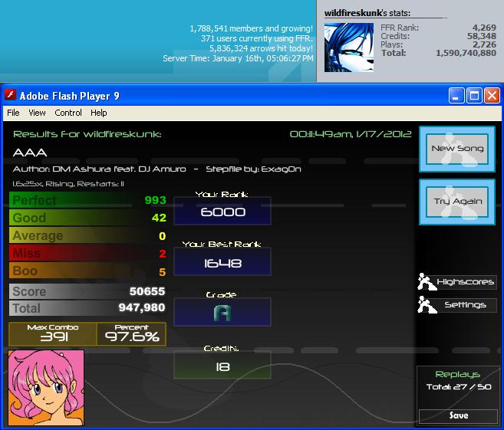Click the Settings dancer icon
Screen dimensions: 504x430
[427, 304]
